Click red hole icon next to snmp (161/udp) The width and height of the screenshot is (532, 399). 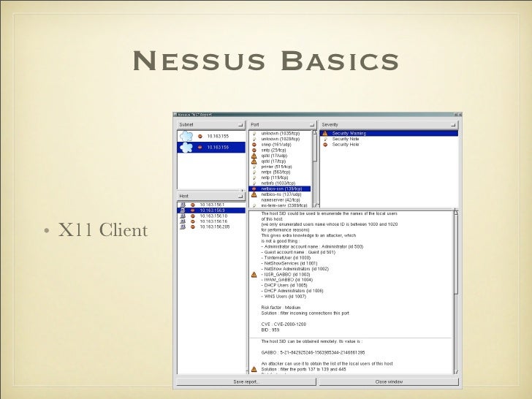254,145
